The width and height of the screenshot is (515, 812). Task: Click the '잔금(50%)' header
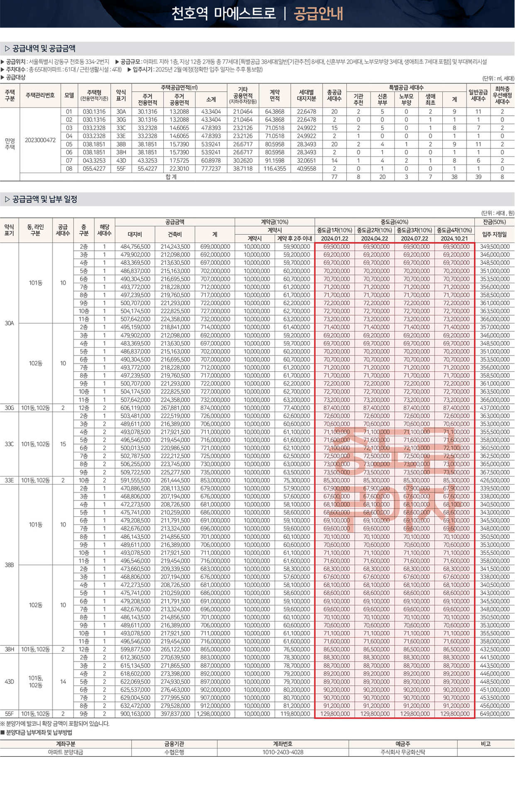click(x=495, y=222)
